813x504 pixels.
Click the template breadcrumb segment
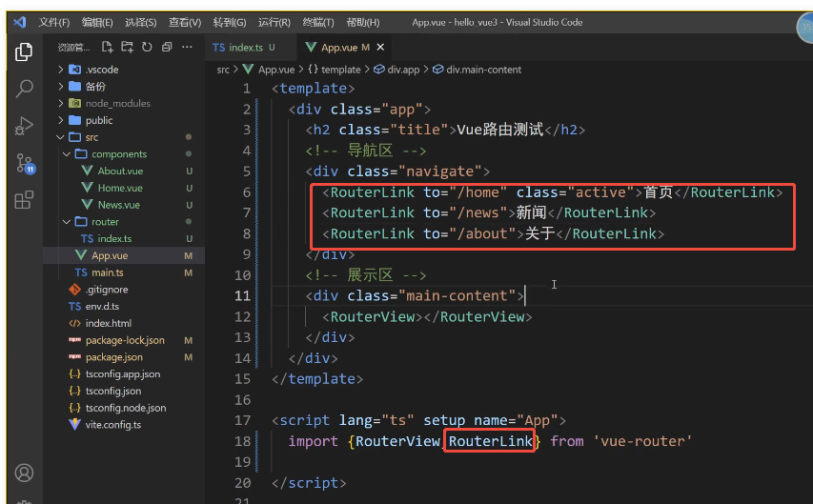tap(340, 70)
